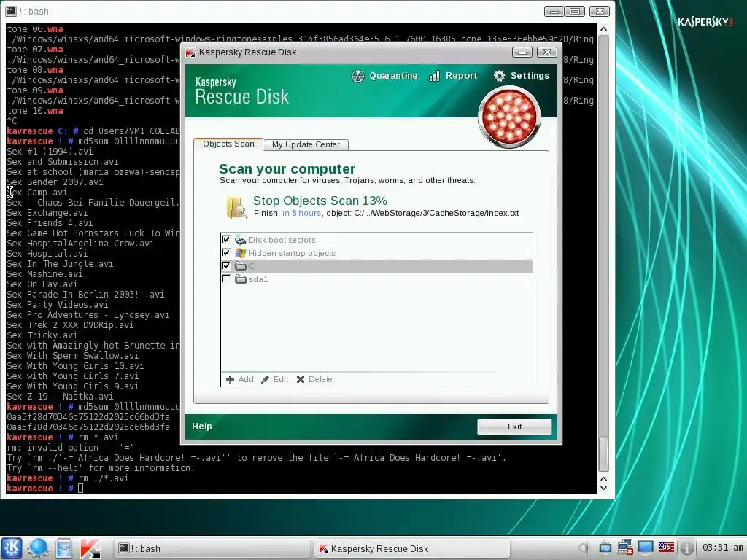The width and height of the screenshot is (747, 560).
Task: Add a new scan object
Action: (239, 379)
